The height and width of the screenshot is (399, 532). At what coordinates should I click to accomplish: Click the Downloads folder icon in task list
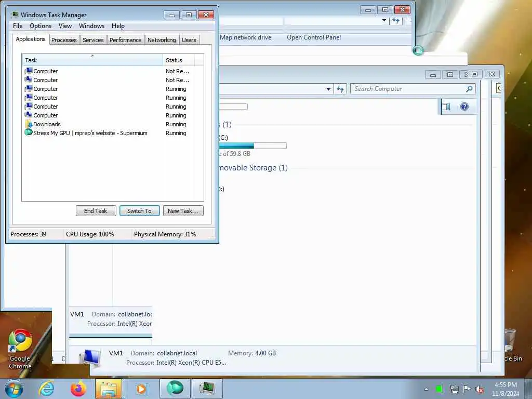pos(29,124)
